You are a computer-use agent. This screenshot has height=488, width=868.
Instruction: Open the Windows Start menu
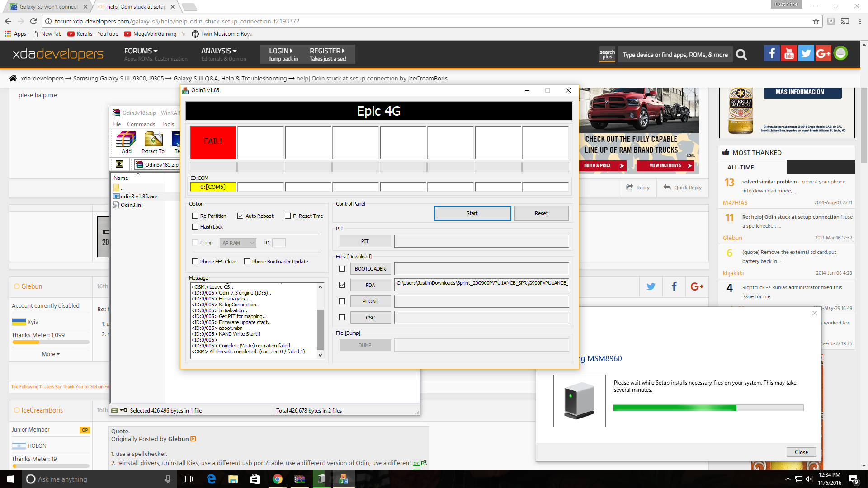[x=11, y=479]
